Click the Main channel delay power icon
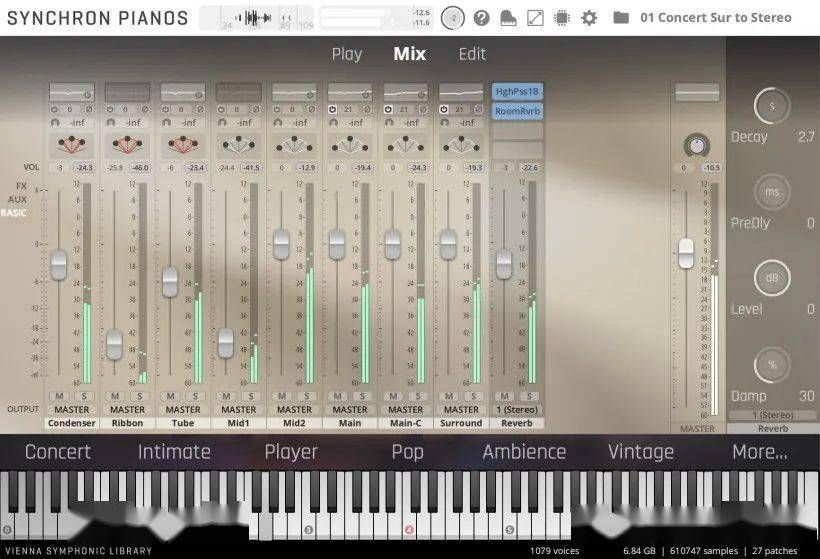The width and height of the screenshot is (820, 559). coord(333,108)
